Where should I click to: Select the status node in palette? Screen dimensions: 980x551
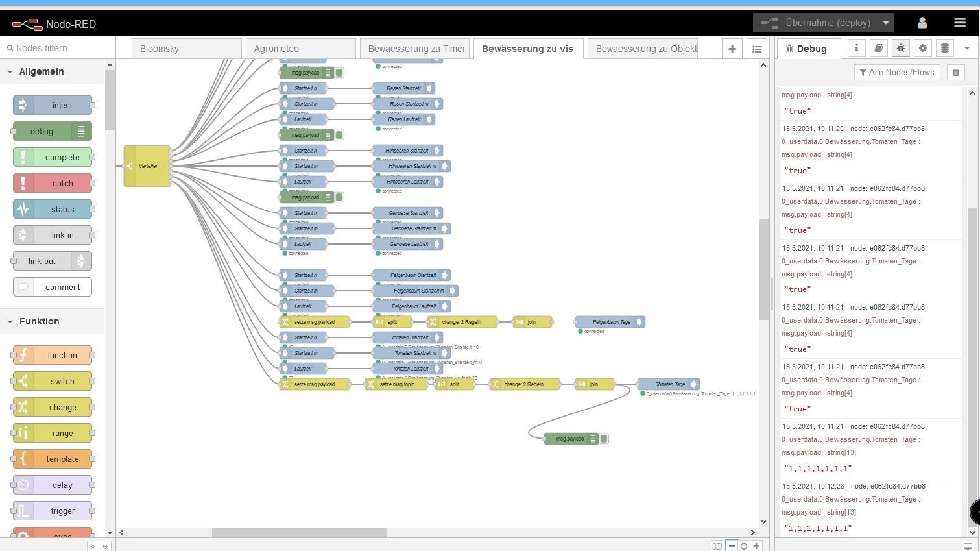(x=53, y=209)
